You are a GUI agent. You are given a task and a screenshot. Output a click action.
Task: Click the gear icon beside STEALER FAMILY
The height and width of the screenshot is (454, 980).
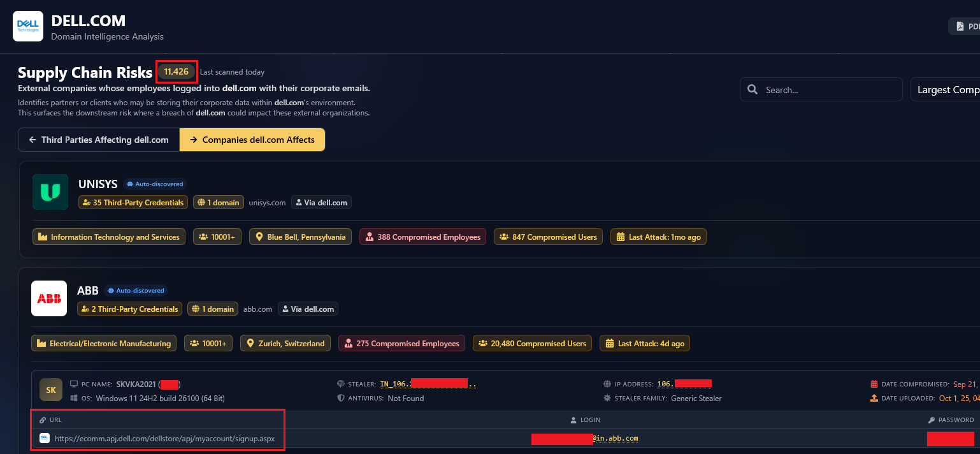point(607,399)
